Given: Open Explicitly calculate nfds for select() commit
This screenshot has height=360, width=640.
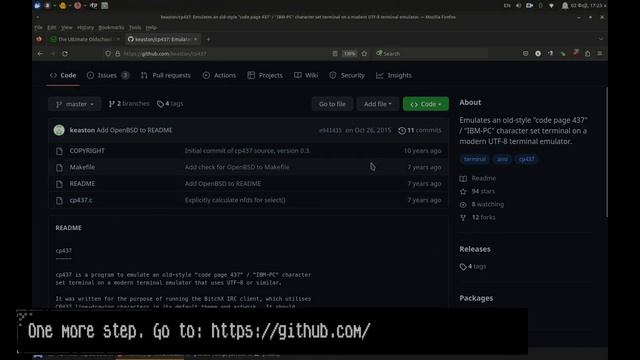Looking at the screenshot, I should click(x=235, y=200).
